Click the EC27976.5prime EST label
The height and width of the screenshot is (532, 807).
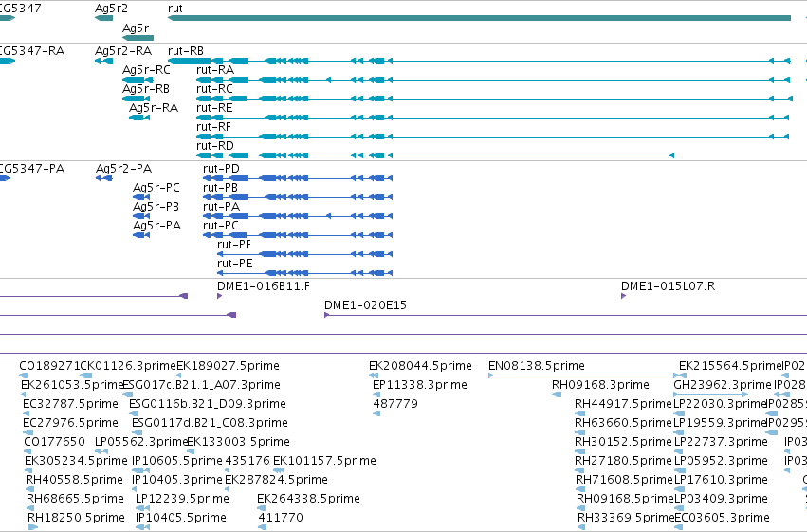70,424
